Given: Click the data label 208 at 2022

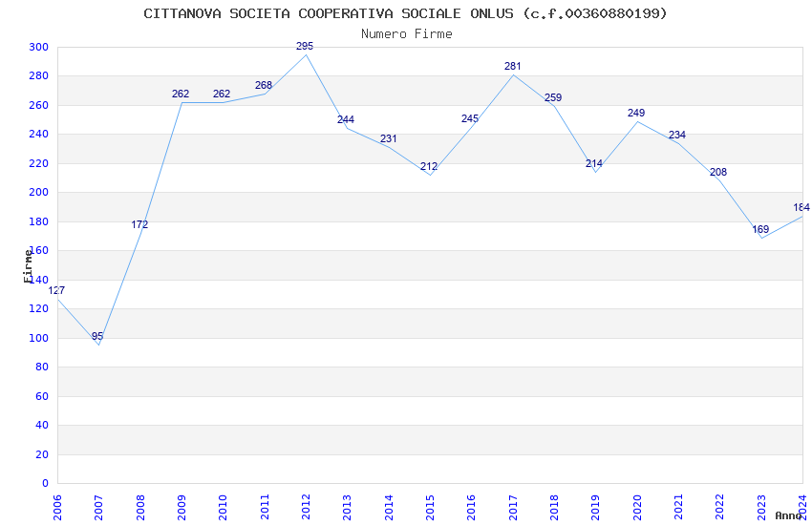Looking at the screenshot, I should (717, 172).
